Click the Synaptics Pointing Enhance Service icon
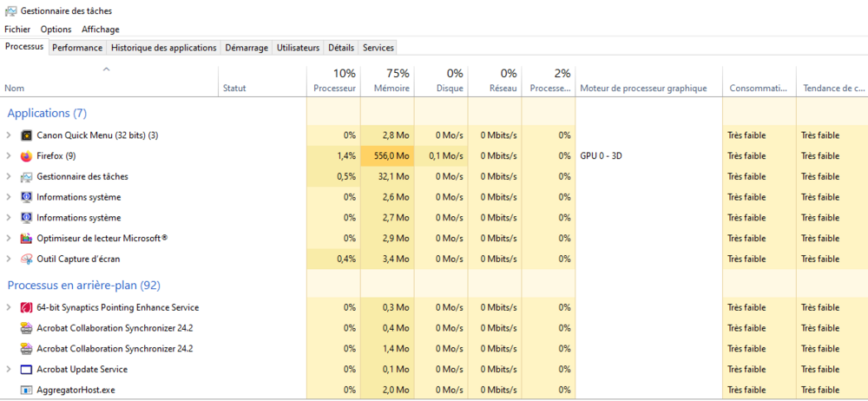 [26, 308]
